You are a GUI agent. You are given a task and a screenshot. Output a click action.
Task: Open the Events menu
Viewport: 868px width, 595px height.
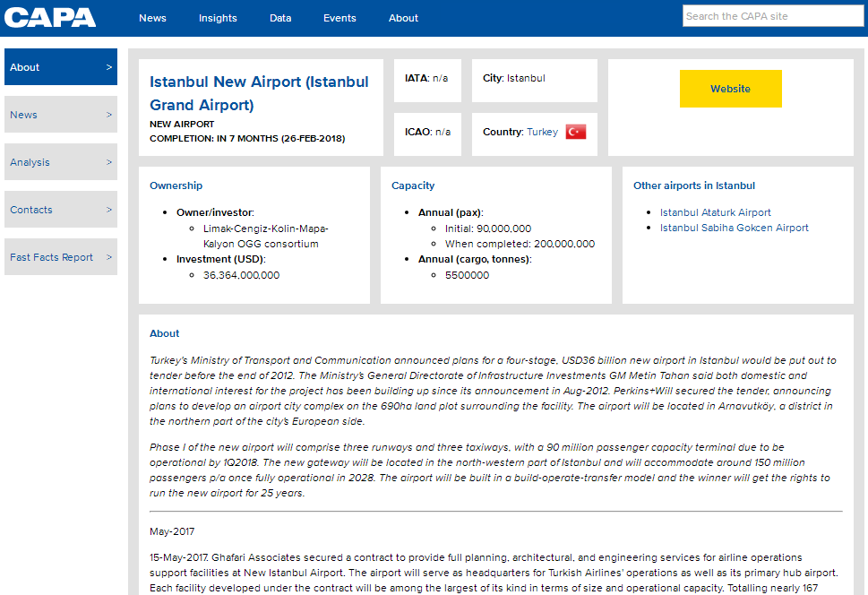339,18
